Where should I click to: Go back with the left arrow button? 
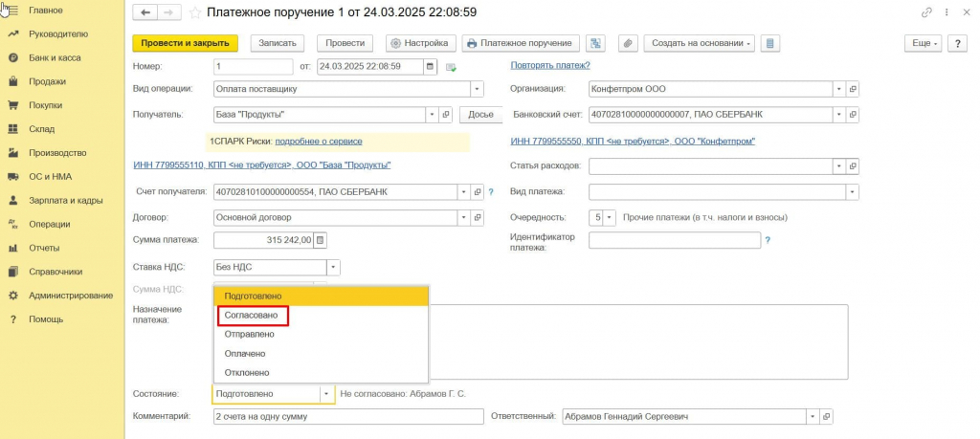point(145,12)
